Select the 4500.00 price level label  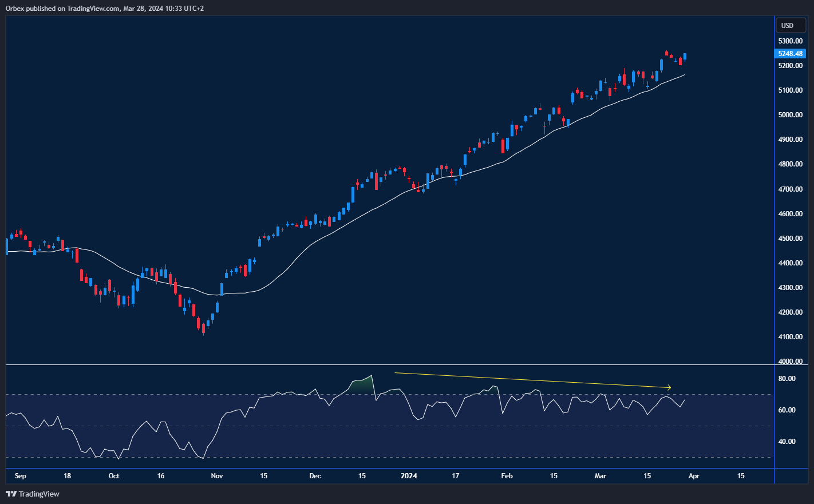790,239
